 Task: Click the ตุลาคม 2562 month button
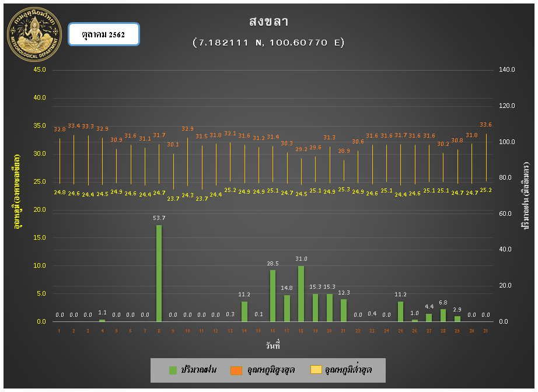[104, 34]
